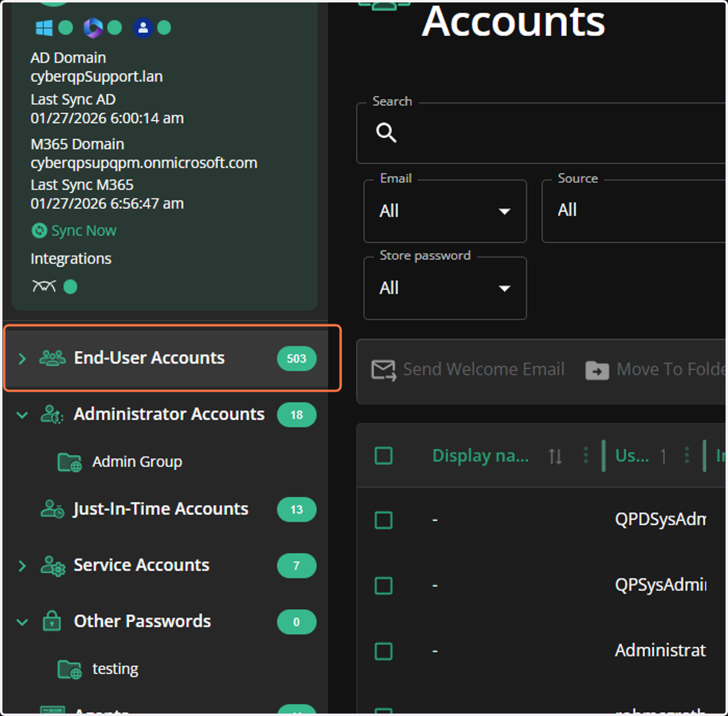Click the Move To Folder icon

597,370
